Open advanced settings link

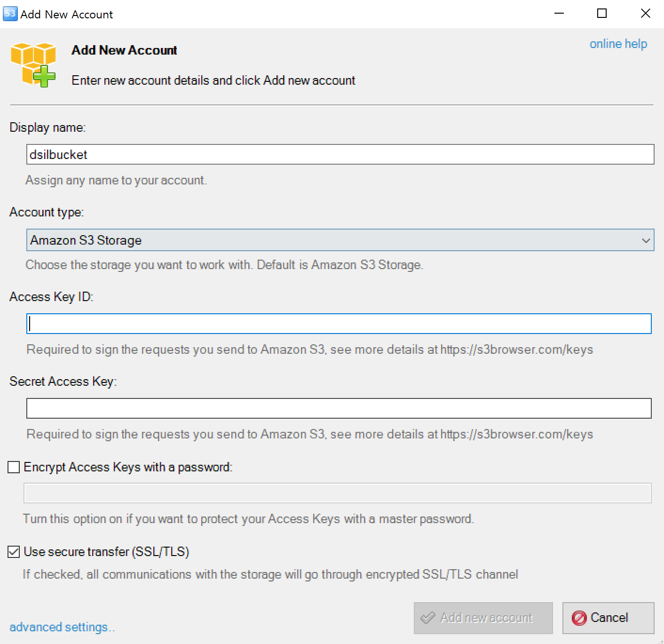click(x=62, y=627)
